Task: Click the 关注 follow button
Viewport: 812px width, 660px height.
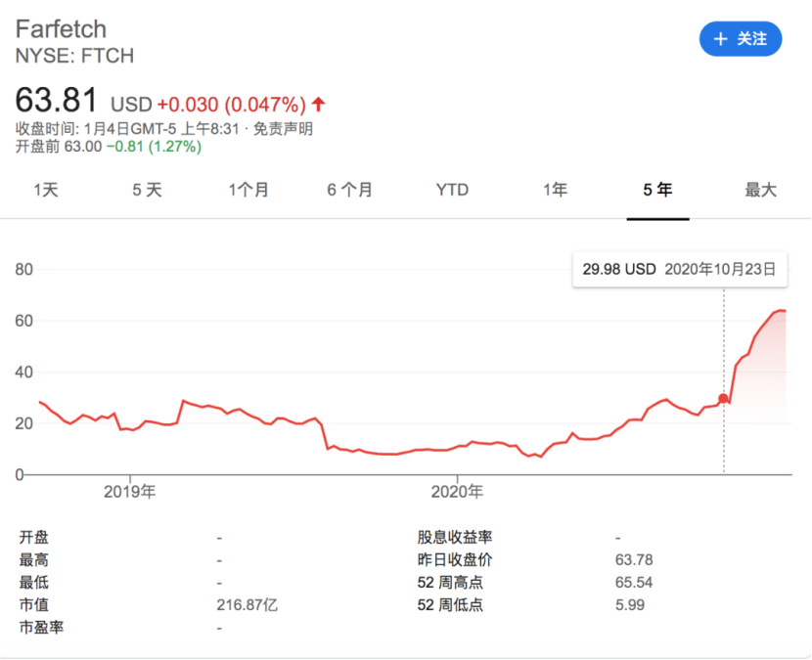Action: click(741, 39)
